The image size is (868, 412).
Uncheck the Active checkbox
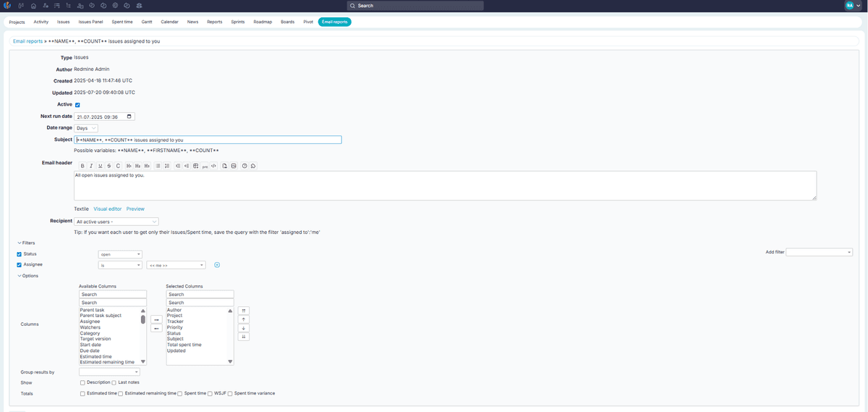(x=77, y=105)
